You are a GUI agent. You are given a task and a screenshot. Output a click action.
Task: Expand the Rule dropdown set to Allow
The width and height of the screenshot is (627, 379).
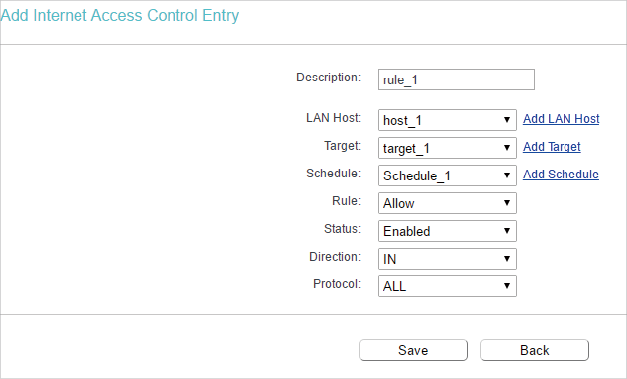pos(447,203)
